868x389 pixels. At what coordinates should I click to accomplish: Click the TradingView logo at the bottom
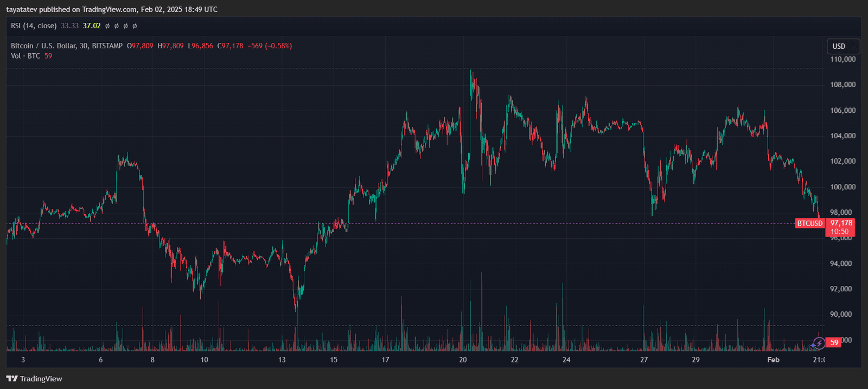34,379
